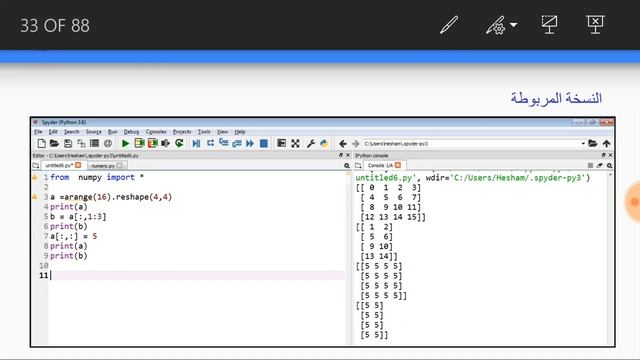
Task: Close the Console 1/A tab with X
Action: click(398, 165)
